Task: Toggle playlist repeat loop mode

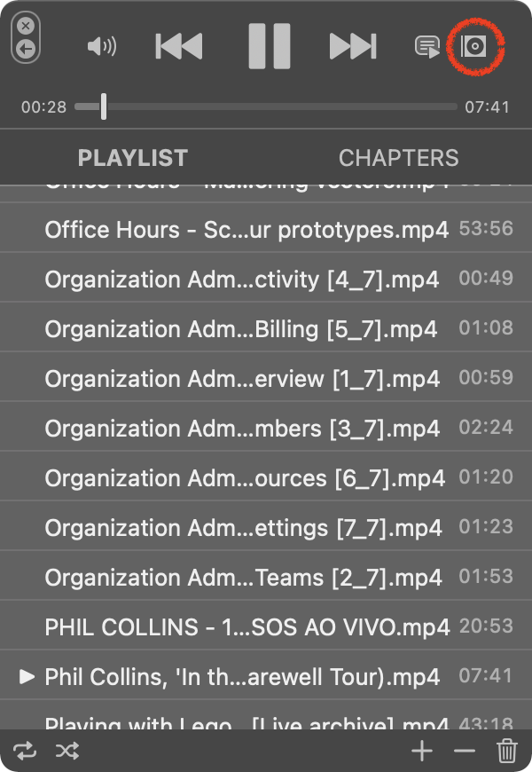Action: click(25, 751)
